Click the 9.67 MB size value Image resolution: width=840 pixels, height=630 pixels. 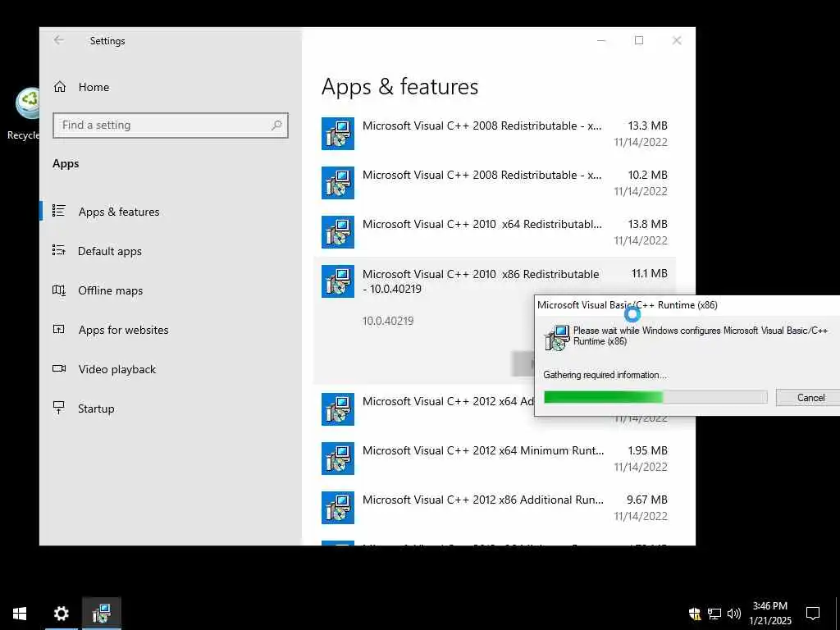647,500
